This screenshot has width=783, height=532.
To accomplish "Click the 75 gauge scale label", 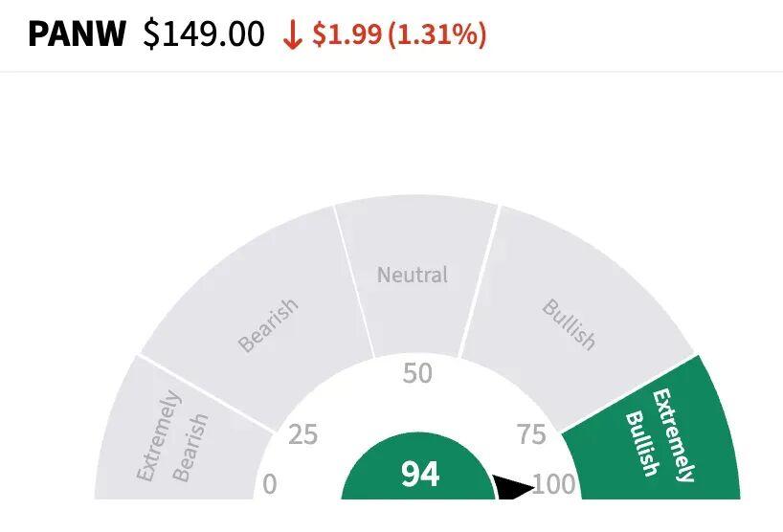I will click(x=531, y=435).
